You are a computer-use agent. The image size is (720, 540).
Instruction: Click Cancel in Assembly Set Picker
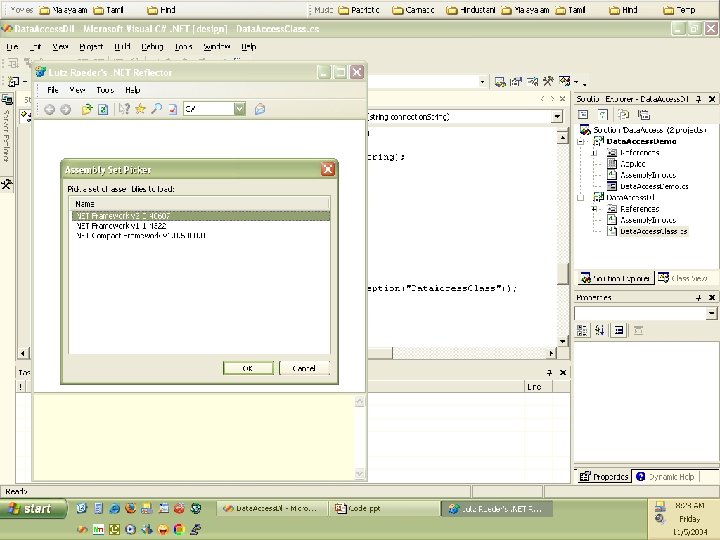[304, 368]
